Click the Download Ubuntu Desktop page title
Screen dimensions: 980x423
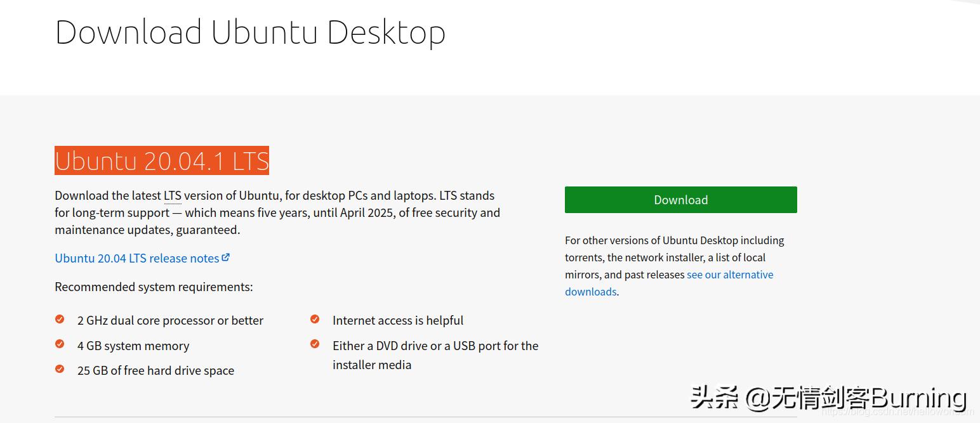(x=251, y=31)
